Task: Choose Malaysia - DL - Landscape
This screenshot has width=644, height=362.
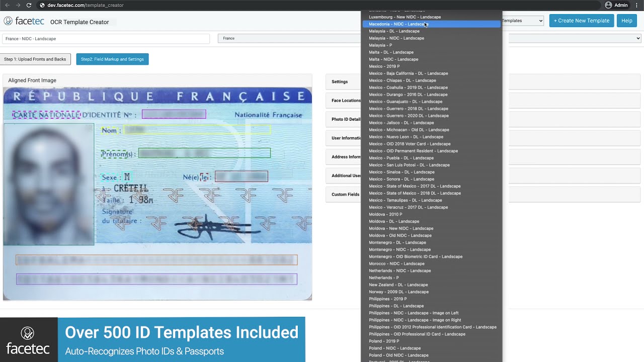Action: click(432, 31)
